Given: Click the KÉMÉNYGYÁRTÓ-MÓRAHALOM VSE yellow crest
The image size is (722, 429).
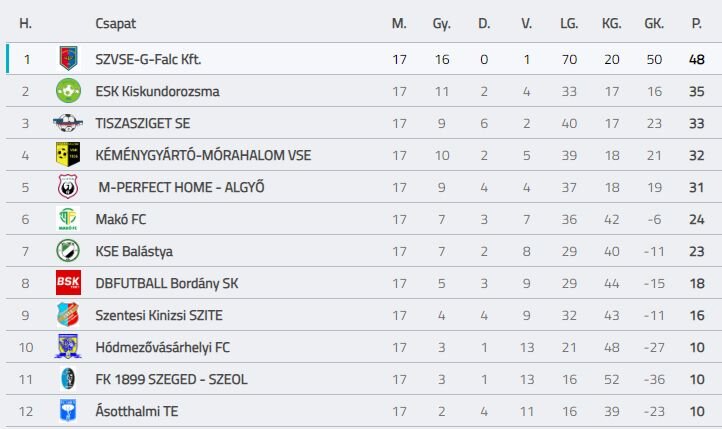Looking at the screenshot, I should (68, 155).
